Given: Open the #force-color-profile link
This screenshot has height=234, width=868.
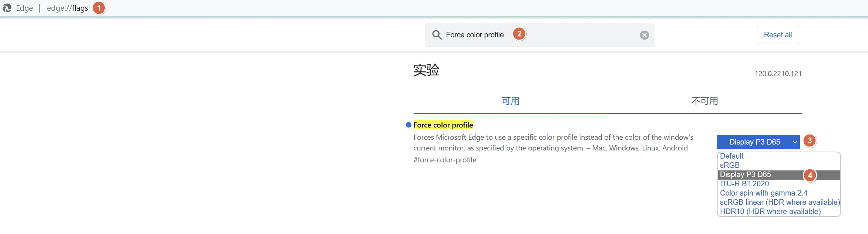Looking at the screenshot, I should coord(445,160).
